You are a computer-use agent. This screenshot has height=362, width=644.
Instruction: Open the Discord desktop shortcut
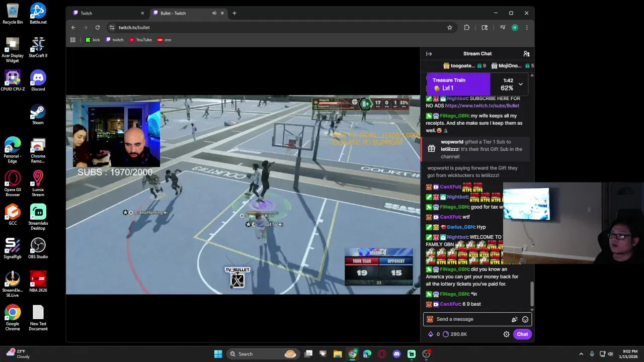click(x=38, y=81)
